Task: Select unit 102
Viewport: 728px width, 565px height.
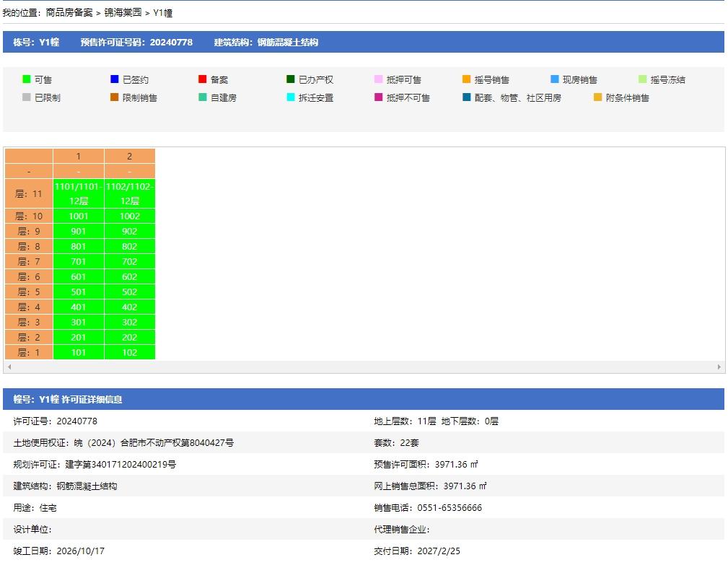Action: (130, 353)
